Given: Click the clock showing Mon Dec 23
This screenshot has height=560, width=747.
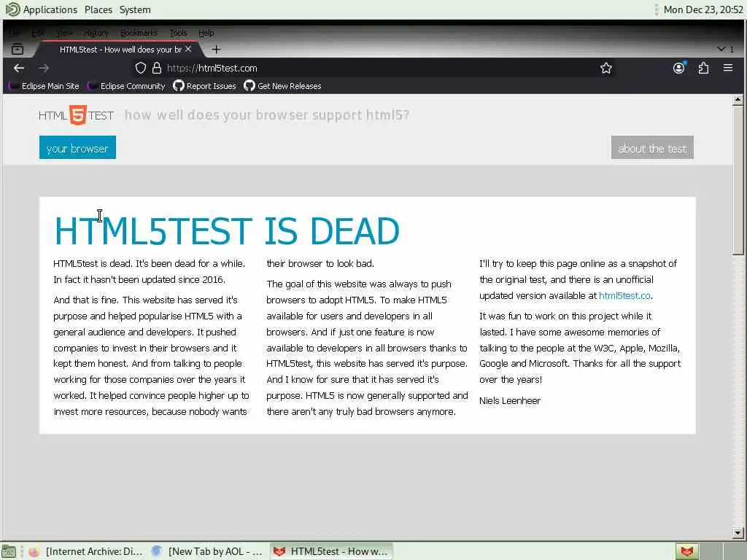Looking at the screenshot, I should (703, 9).
